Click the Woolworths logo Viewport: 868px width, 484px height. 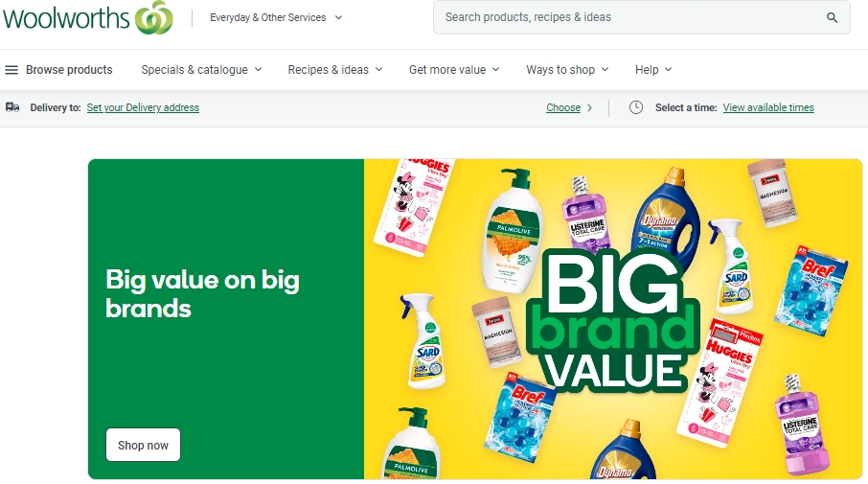88,17
